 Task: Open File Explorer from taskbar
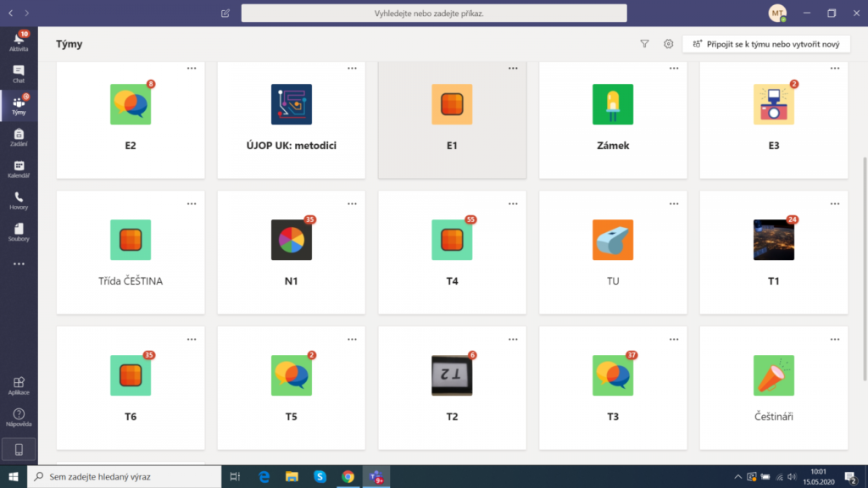pyautogui.click(x=292, y=476)
